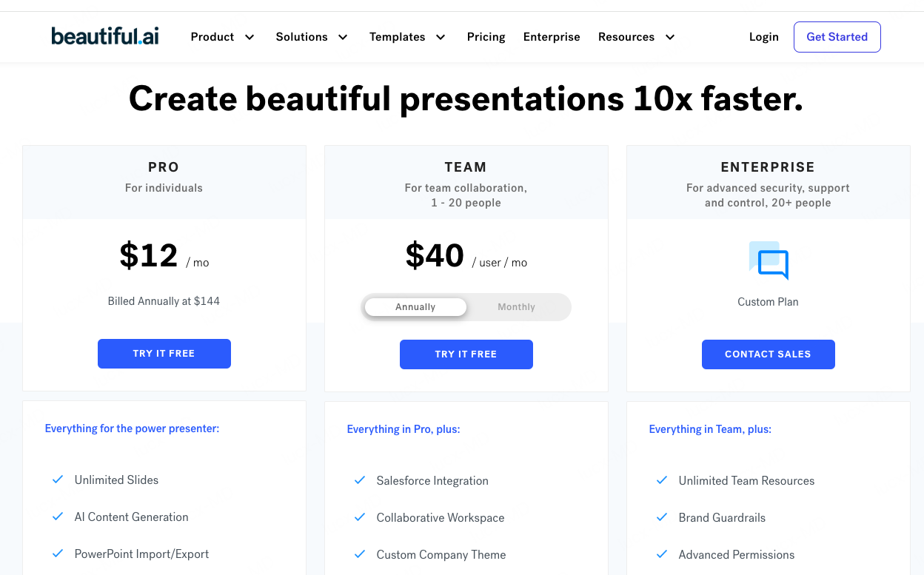Click the $12 price

pos(149,255)
